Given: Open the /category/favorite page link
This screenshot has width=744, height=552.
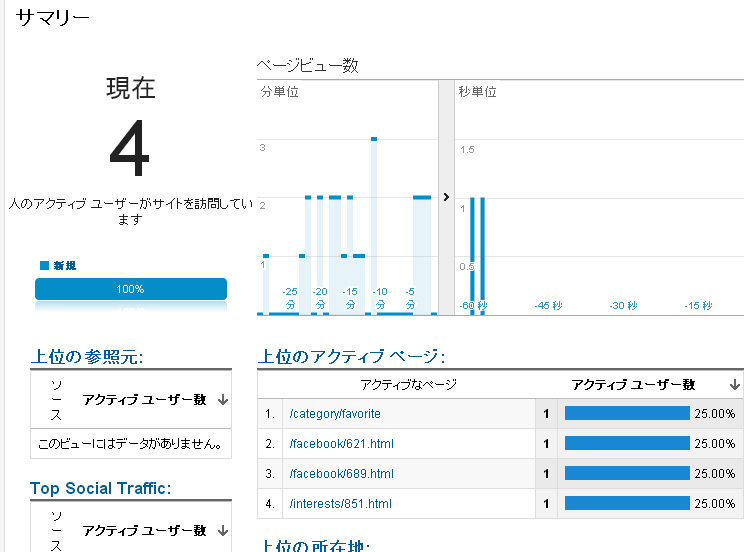Looking at the screenshot, I should pos(335,414).
